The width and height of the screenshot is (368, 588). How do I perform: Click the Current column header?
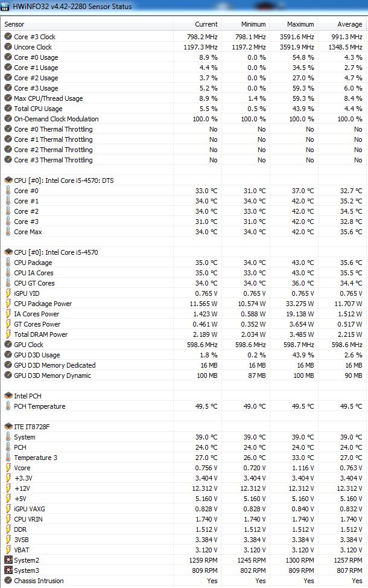coord(206,24)
